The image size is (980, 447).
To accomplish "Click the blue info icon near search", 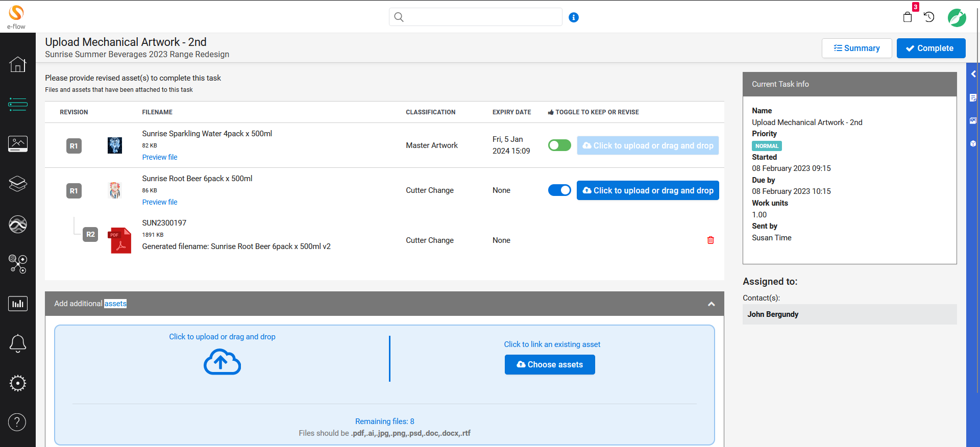I will [x=574, y=17].
